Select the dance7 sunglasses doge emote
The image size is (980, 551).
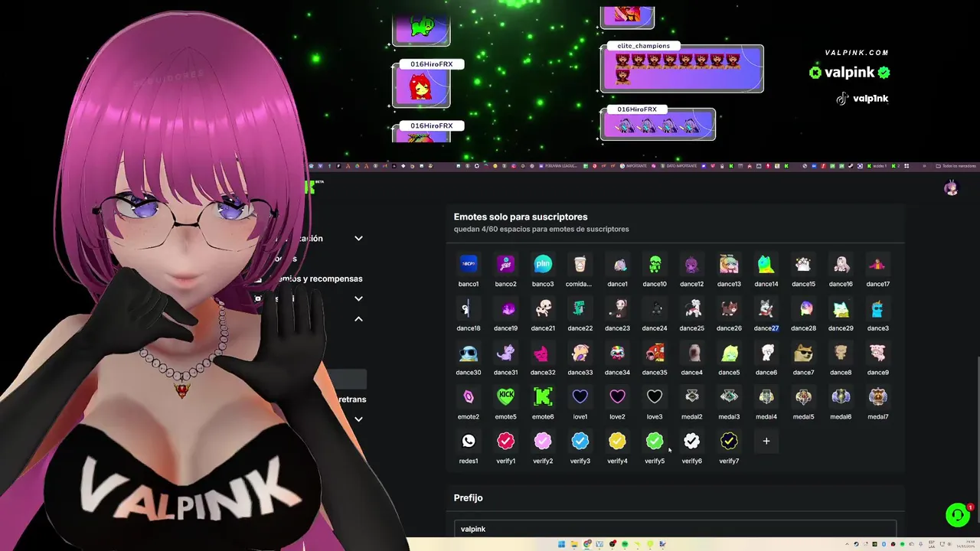[x=803, y=354]
